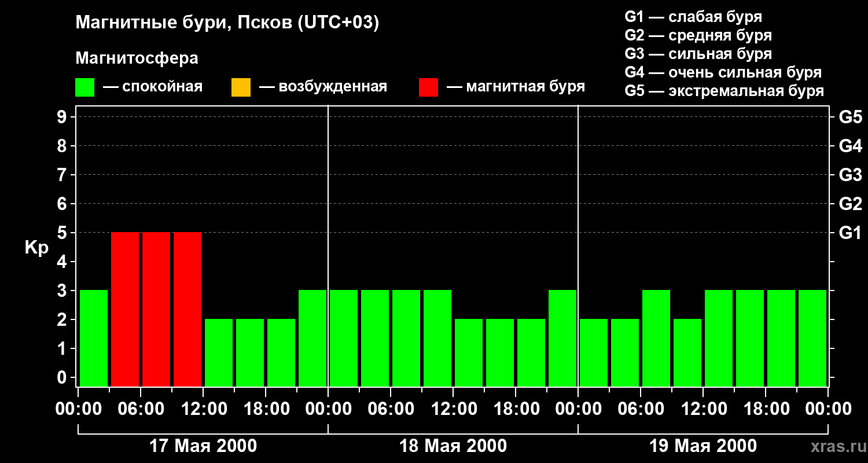Click the 19 Мая 06:00–09:00 green bar

click(656, 338)
